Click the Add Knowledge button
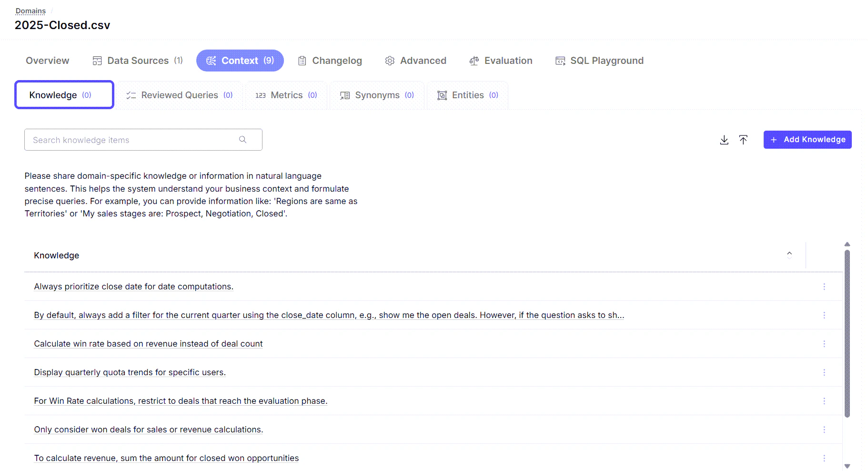This screenshot has height=471, width=868. [807, 139]
